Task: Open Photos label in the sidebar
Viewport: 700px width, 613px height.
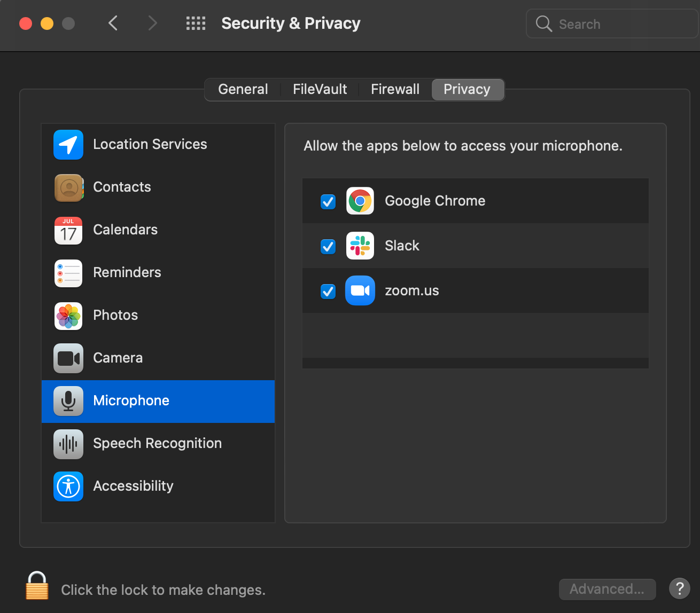Action: click(115, 315)
